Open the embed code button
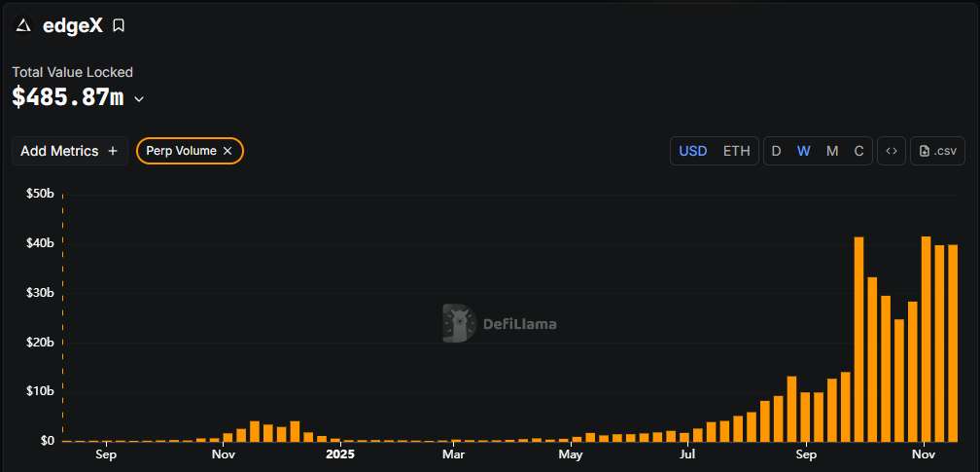 click(x=892, y=151)
